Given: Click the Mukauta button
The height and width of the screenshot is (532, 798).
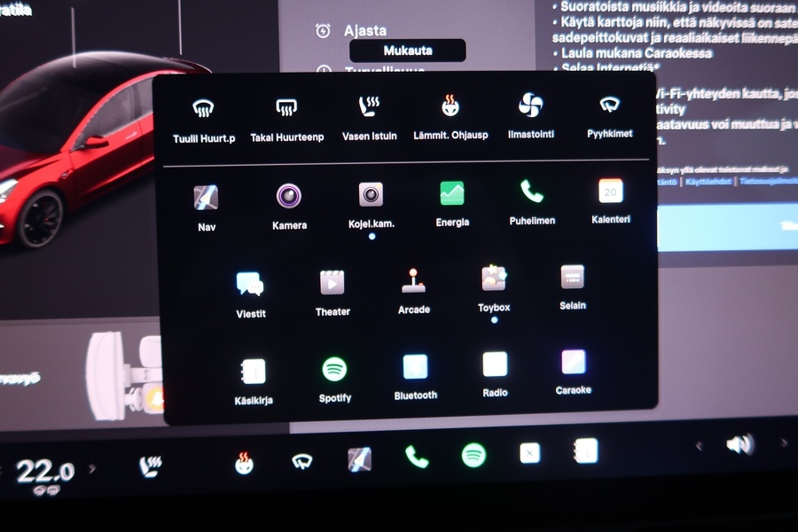Looking at the screenshot, I should pos(408,51).
